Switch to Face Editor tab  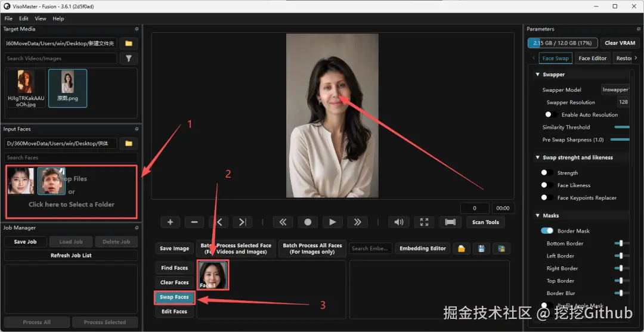point(592,58)
